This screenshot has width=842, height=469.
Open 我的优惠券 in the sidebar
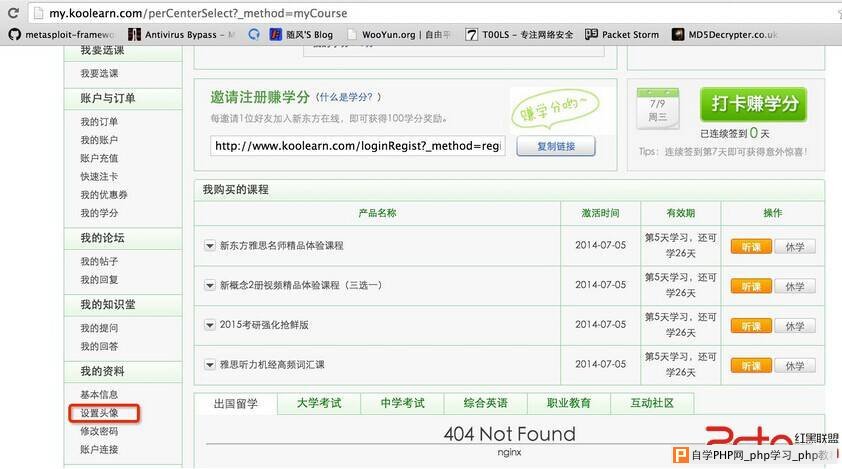(x=104, y=195)
